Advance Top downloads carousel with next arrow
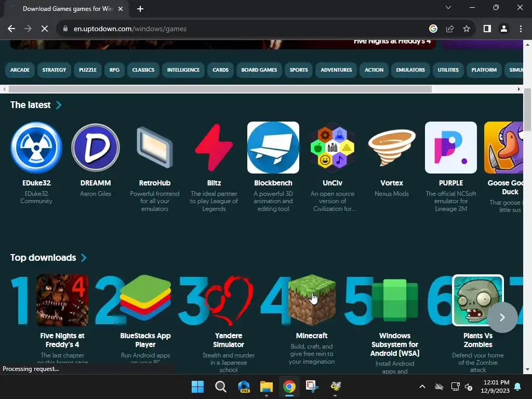This screenshot has height=399, width=532. (x=502, y=317)
